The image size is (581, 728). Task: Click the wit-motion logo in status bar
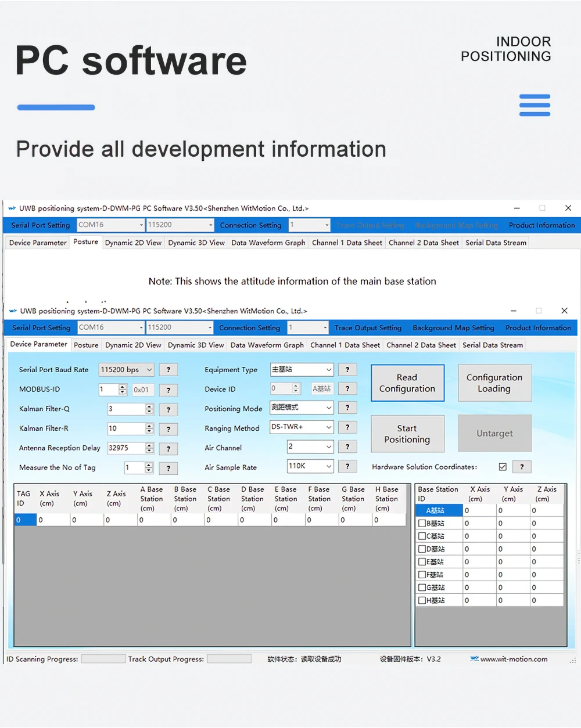click(474, 659)
